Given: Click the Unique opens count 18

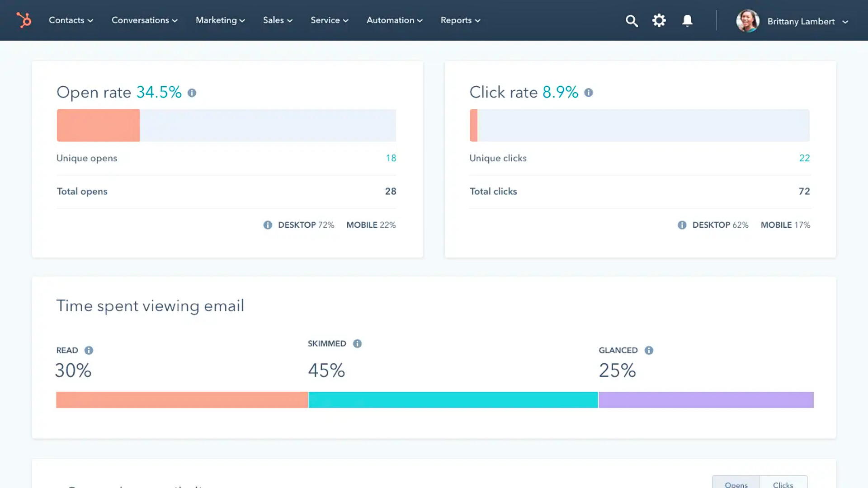Looking at the screenshot, I should pos(391,158).
